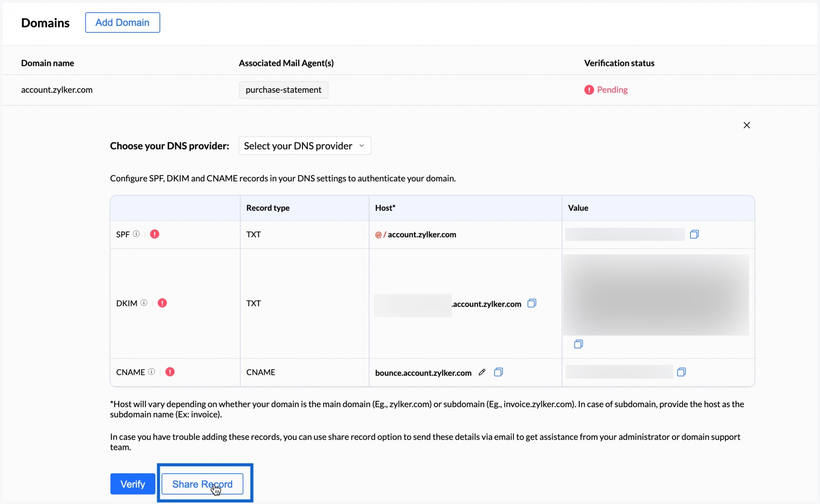This screenshot has width=820, height=504.
Task: Copy the DKIM record value
Action: tap(578, 344)
